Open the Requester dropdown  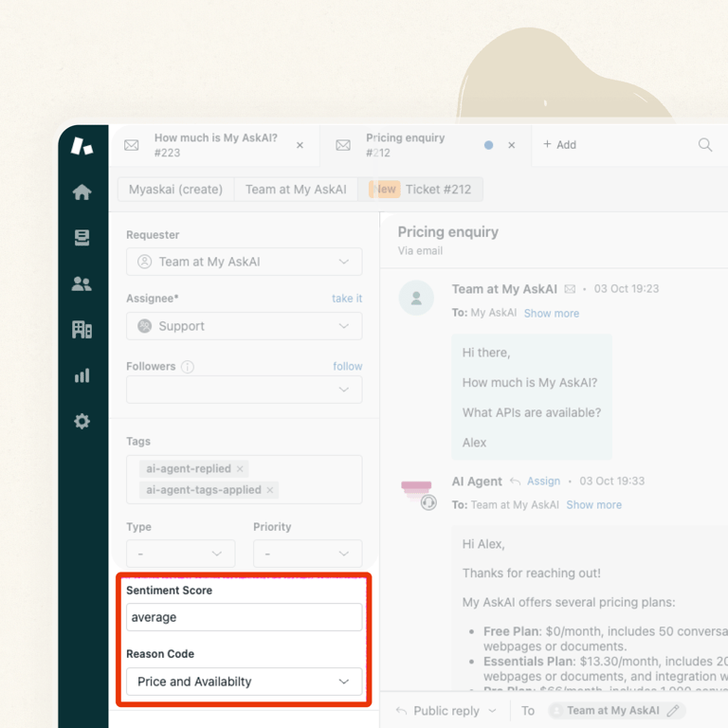[245, 262]
